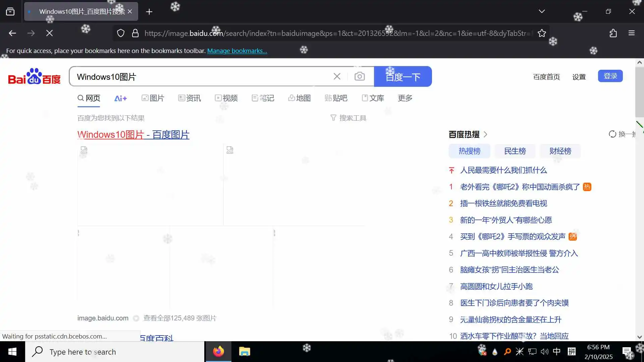Open File Explorer from taskbar

pyautogui.click(x=245, y=352)
